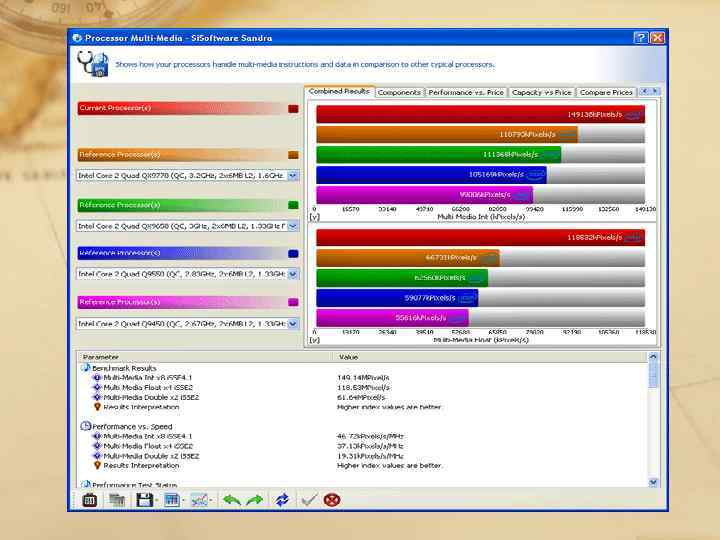Select the row valued 118.83MPixel/s
The width and height of the screenshot is (720, 540).
tap(363, 388)
